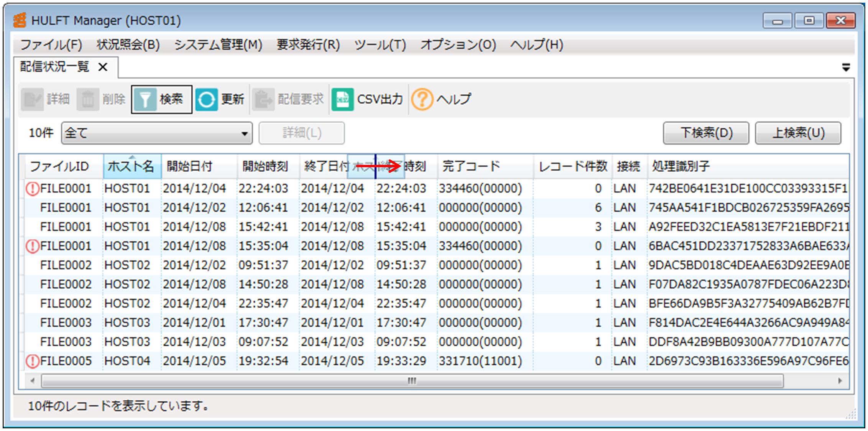The image size is (868, 431).
Task: Select FILE0002 row starting 09:51:37
Action: tap(437, 265)
